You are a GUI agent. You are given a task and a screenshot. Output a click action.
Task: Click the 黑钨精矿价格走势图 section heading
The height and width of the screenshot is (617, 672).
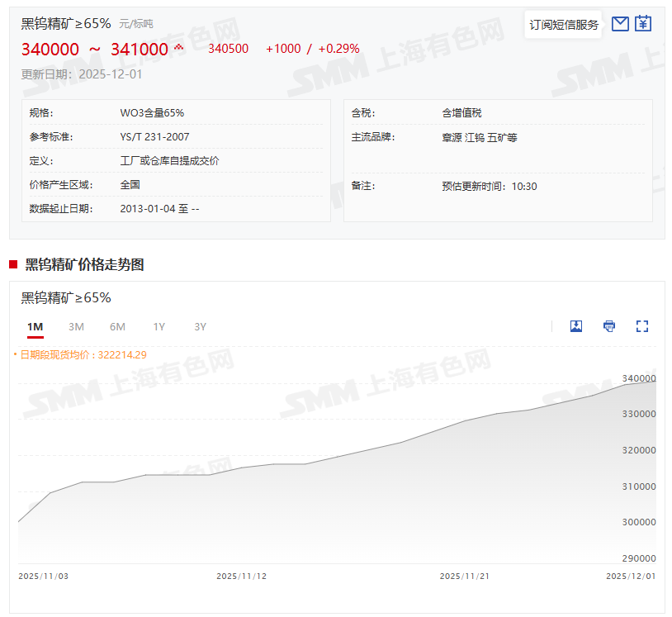84,264
